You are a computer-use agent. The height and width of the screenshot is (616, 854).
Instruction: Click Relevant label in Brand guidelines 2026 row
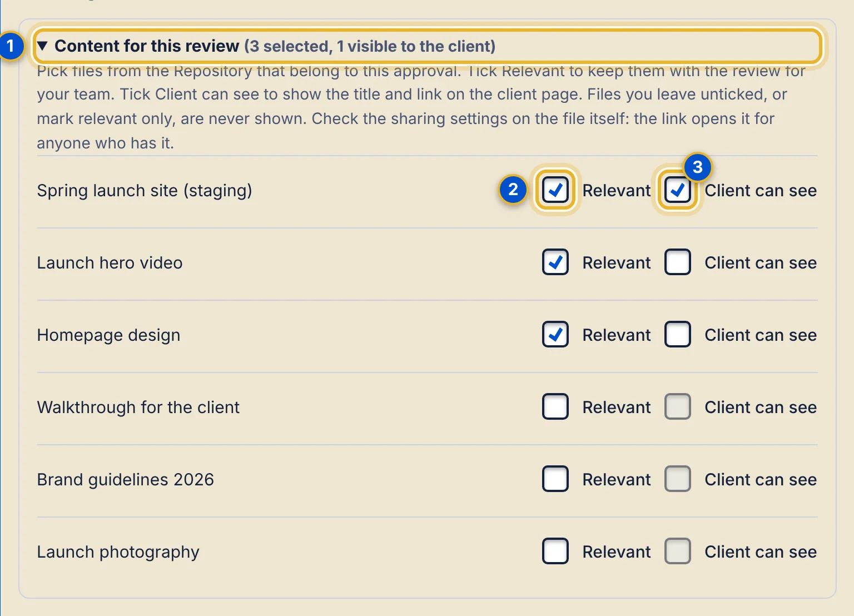[616, 480]
